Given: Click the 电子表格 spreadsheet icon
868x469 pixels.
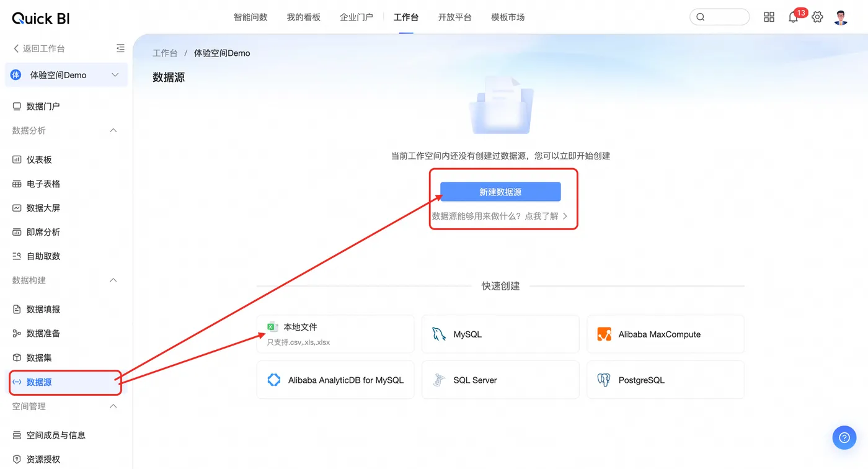Looking at the screenshot, I should 17,184.
